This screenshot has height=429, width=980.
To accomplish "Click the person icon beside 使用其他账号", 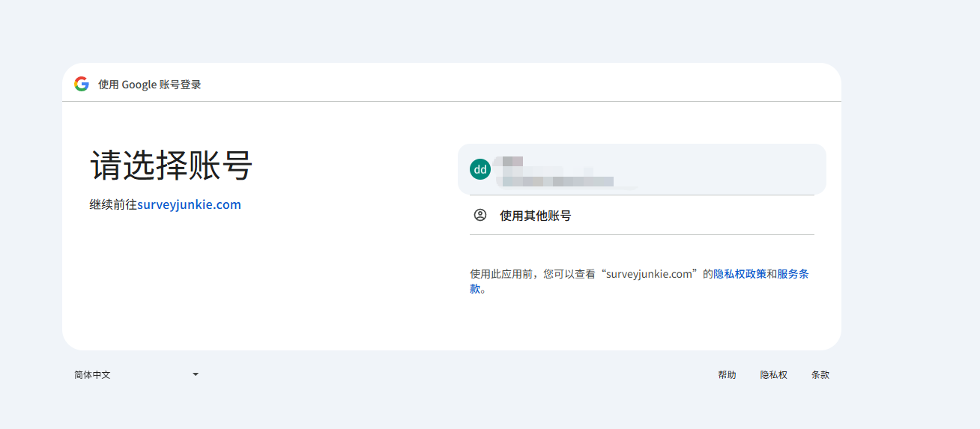I will pyautogui.click(x=480, y=216).
